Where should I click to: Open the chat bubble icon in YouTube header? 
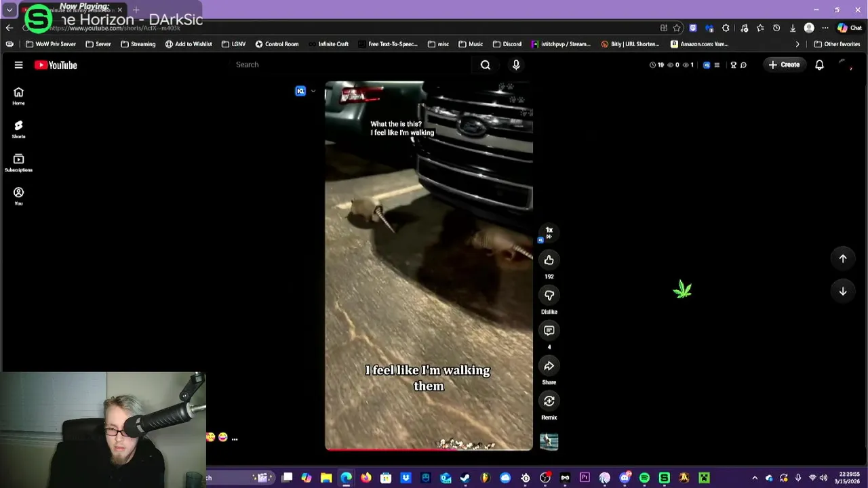click(x=743, y=65)
